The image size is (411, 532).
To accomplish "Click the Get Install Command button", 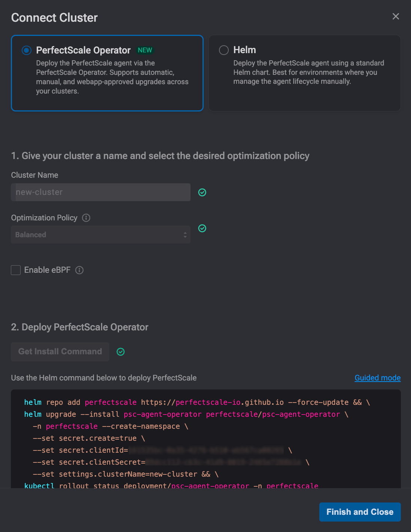I will tap(60, 352).
